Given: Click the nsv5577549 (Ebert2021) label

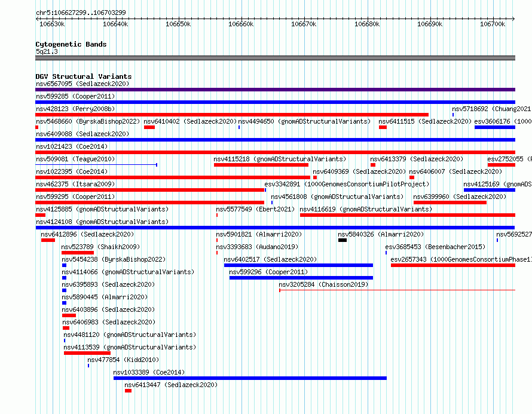Looking at the screenshot, I should (x=255, y=209).
